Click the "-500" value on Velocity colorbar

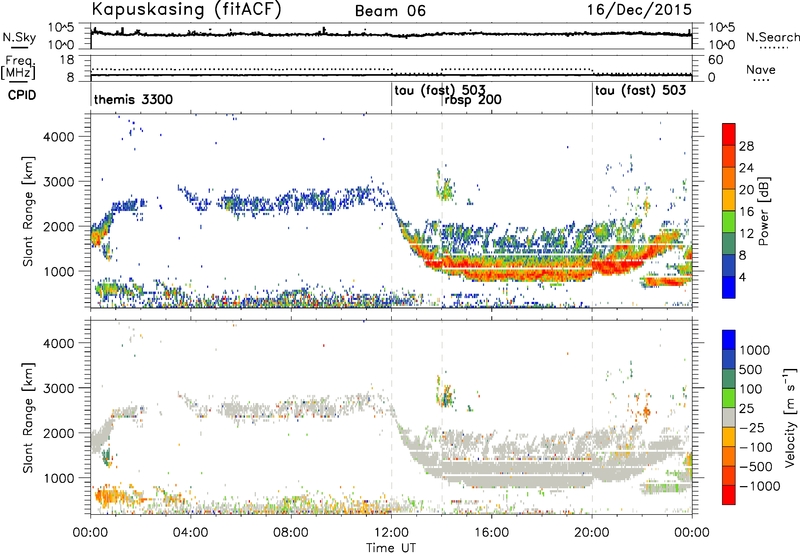pos(756,467)
